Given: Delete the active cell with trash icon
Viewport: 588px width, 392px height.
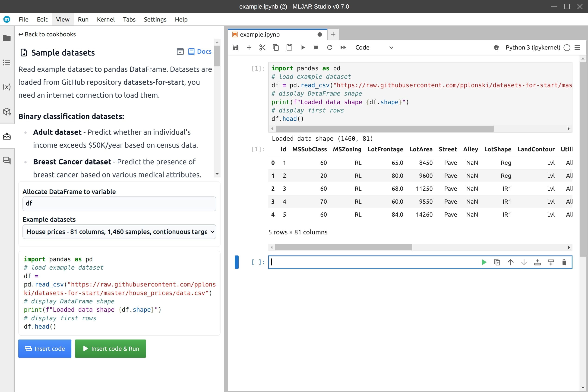Looking at the screenshot, I should [x=564, y=262].
